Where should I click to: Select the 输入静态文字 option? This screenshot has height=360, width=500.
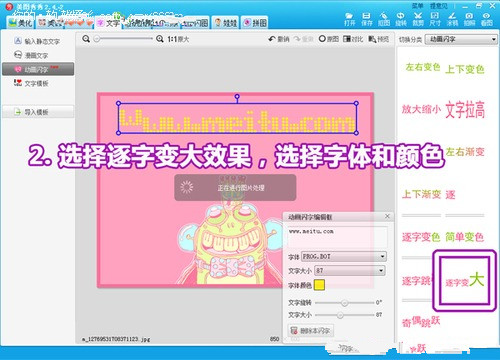click(37, 41)
